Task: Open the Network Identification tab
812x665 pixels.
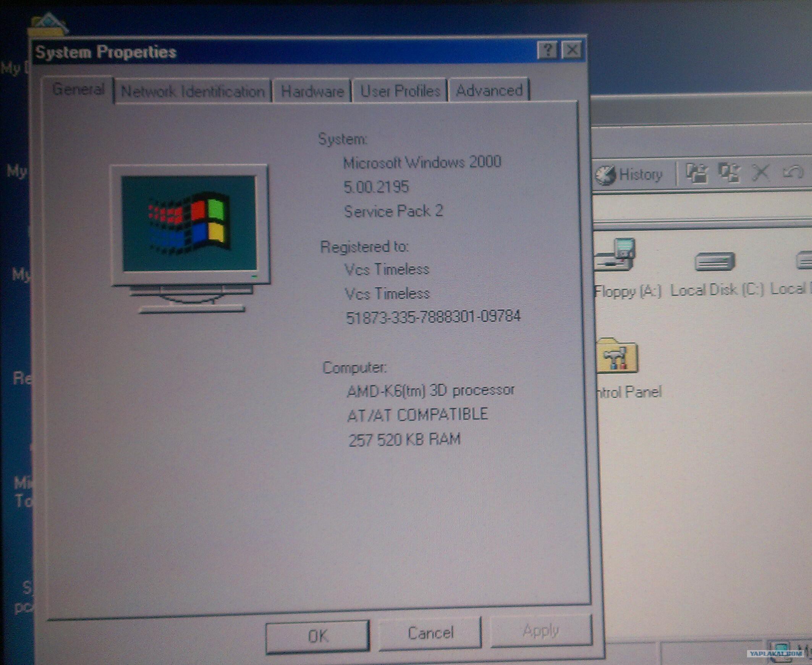Action: coord(193,91)
